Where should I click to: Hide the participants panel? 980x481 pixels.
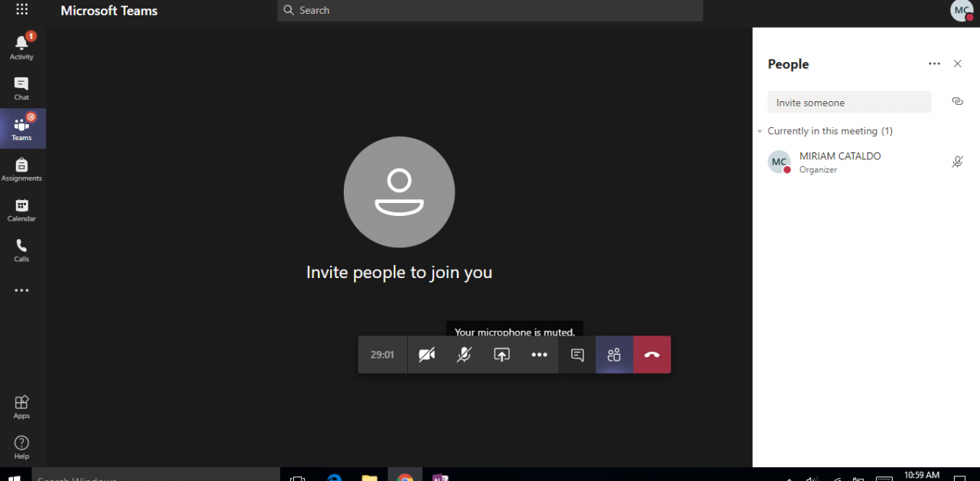614,355
